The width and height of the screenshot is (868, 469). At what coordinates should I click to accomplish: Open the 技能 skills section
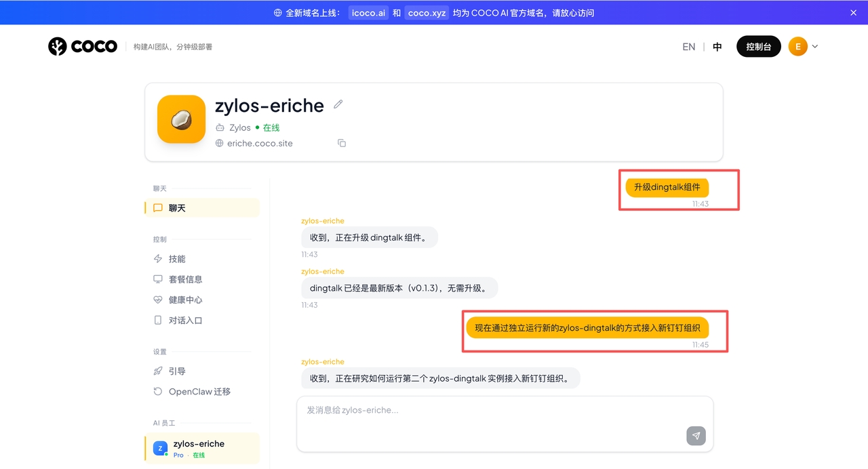click(x=202, y=259)
